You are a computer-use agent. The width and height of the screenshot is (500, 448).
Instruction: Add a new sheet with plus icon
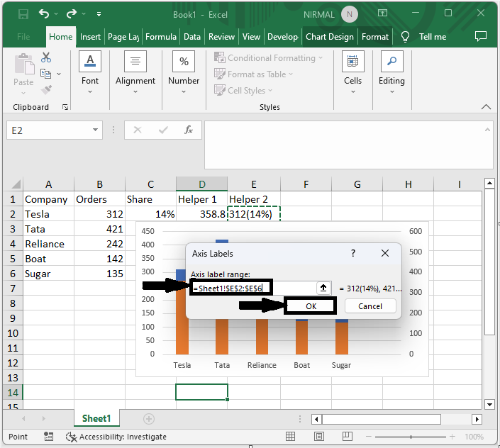click(x=149, y=419)
